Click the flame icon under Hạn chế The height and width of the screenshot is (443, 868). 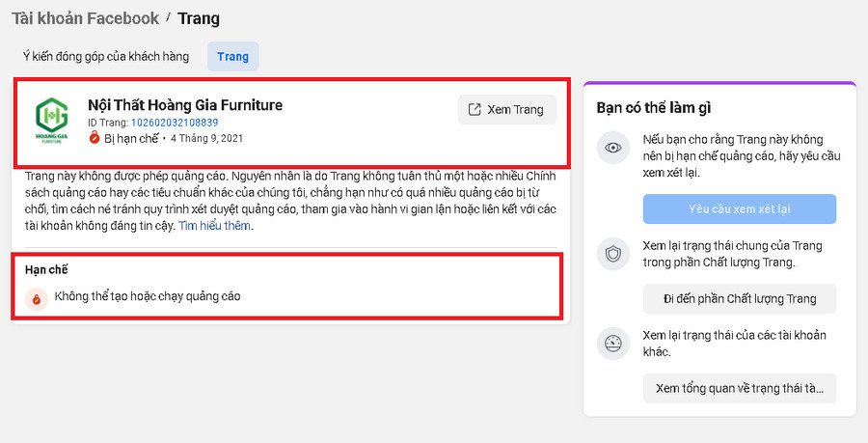tap(37, 298)
